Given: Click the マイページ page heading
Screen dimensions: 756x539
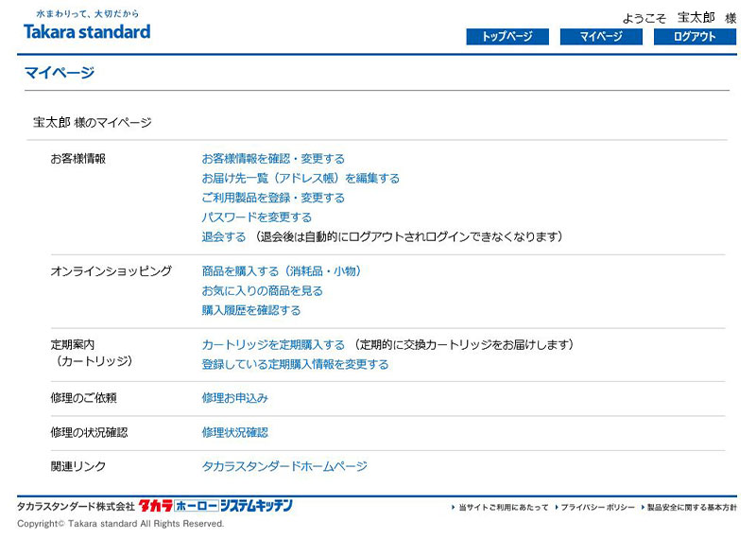Looking at the screenshot, I should click(60, 73).
